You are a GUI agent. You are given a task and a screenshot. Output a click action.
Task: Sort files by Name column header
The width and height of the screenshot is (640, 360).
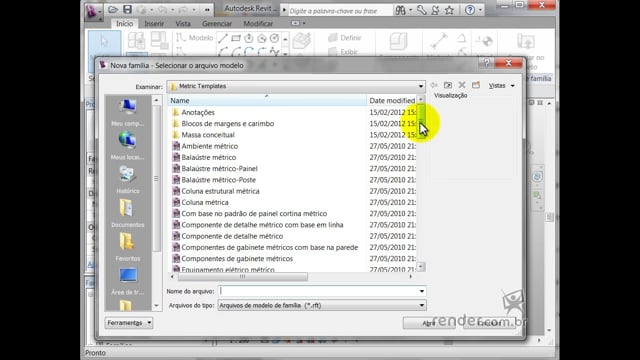pyautogui.click(x=267, y=100)
